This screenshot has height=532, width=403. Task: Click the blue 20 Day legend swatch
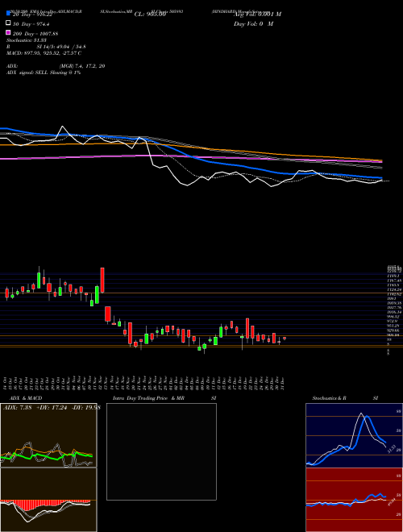coord(9,14)
